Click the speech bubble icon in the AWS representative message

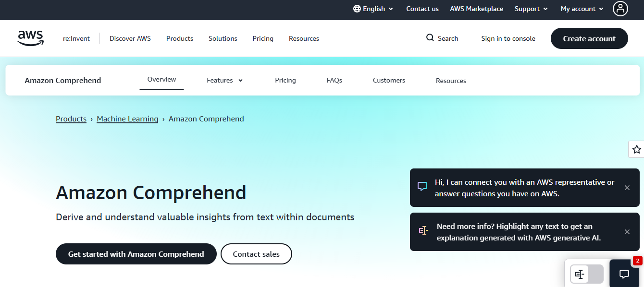422,186
